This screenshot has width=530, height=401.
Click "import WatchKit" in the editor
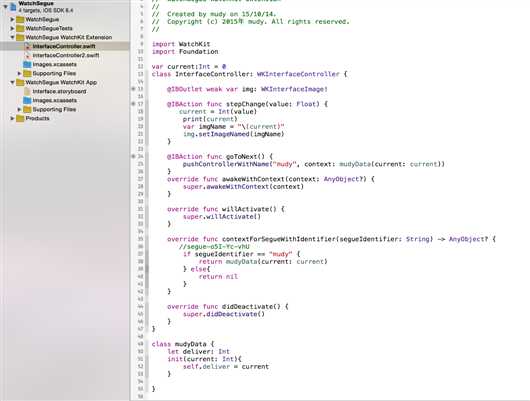pyautogui.click(x=181, y=44)
